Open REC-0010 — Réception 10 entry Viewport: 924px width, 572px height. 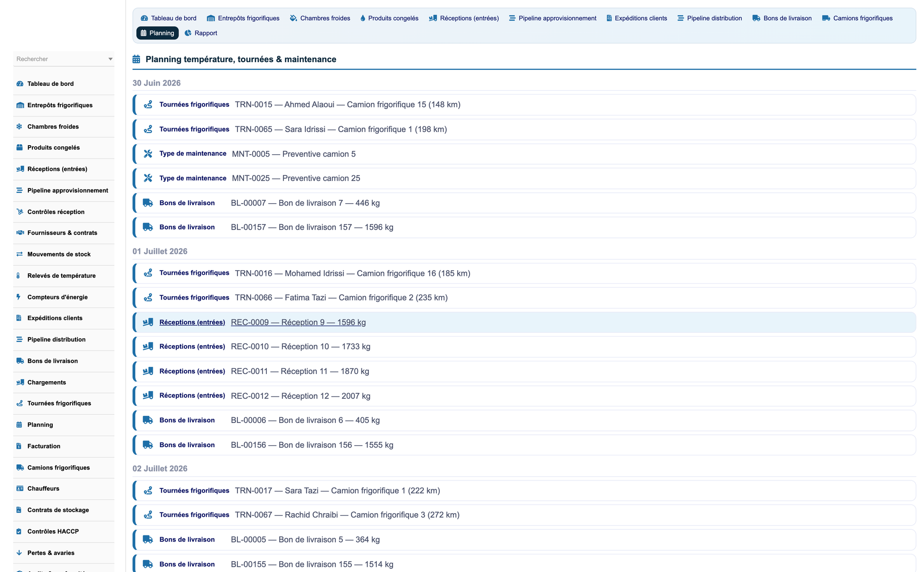coord(524,347)
